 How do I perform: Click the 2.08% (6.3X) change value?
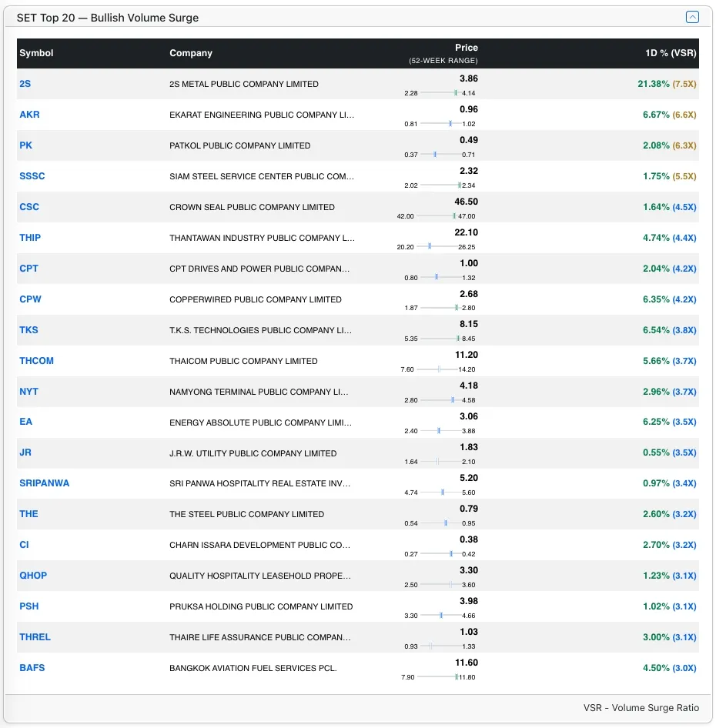[670, 145]
